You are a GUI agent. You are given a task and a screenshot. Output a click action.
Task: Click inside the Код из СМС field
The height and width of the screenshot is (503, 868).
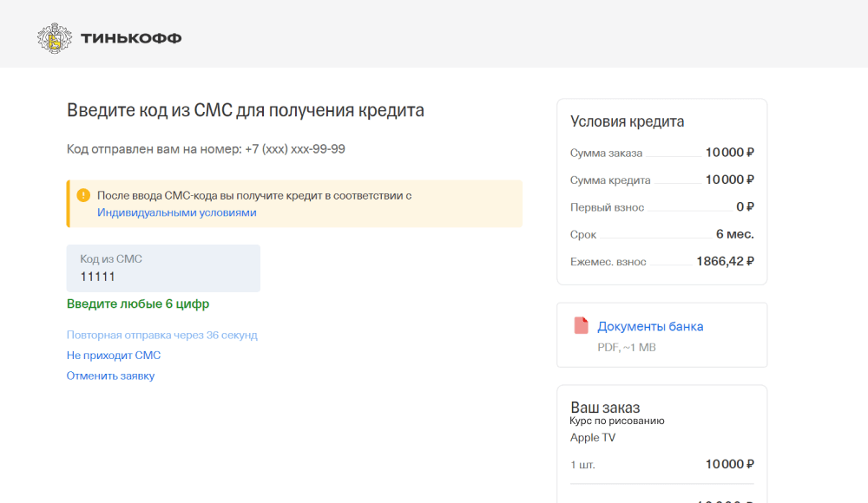pos(163,269)
